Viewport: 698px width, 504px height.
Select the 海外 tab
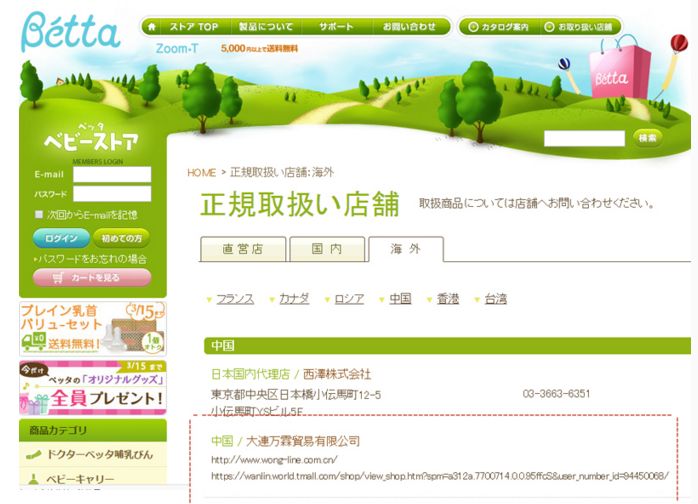406,249
